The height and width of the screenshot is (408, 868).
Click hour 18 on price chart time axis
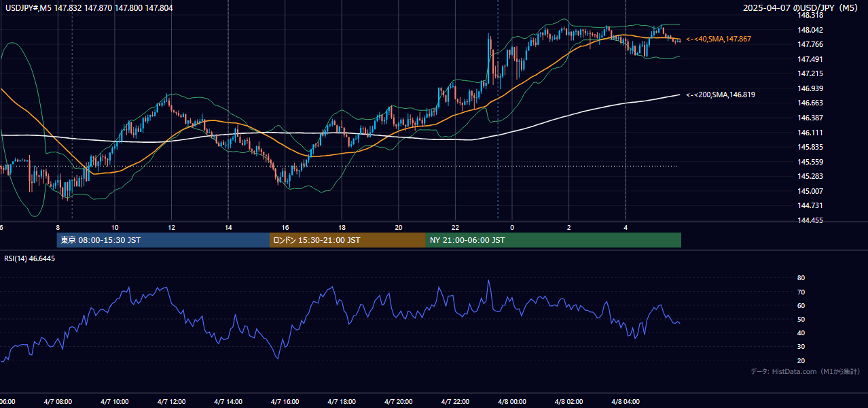[x=342, y=227]
